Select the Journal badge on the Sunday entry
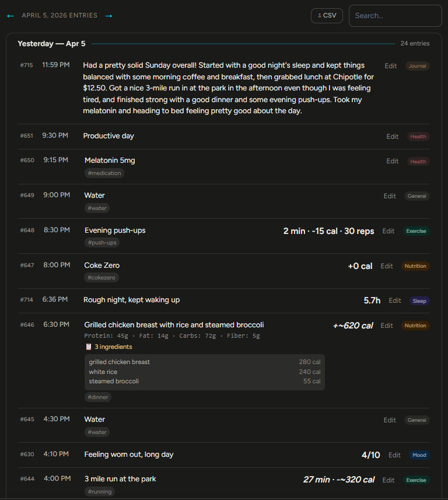The height and width of the screenshot is (500, 448). click(x=417, y=66)
